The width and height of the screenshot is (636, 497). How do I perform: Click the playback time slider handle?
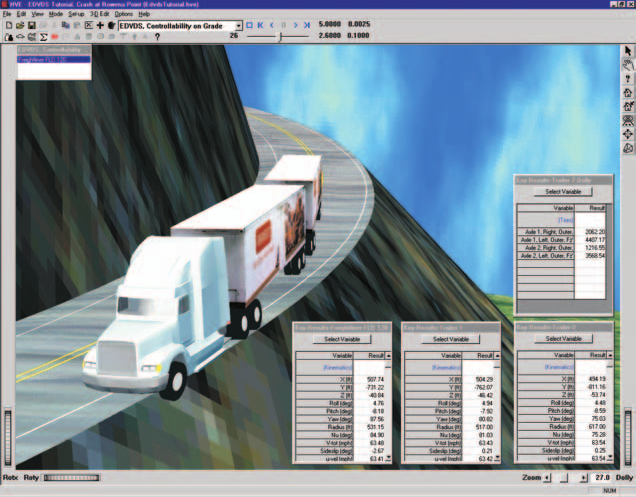coord(280,37)
